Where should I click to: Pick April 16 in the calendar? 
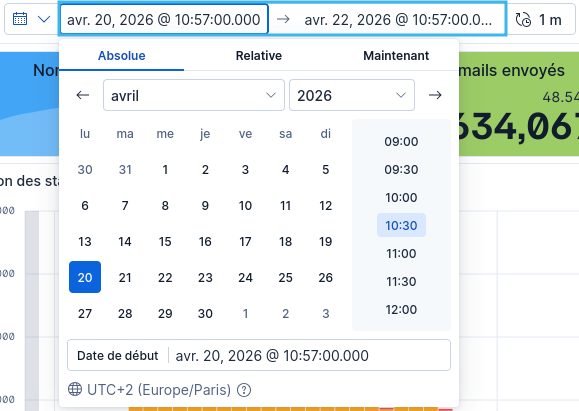pyautogui.click(x=205, y=241)
